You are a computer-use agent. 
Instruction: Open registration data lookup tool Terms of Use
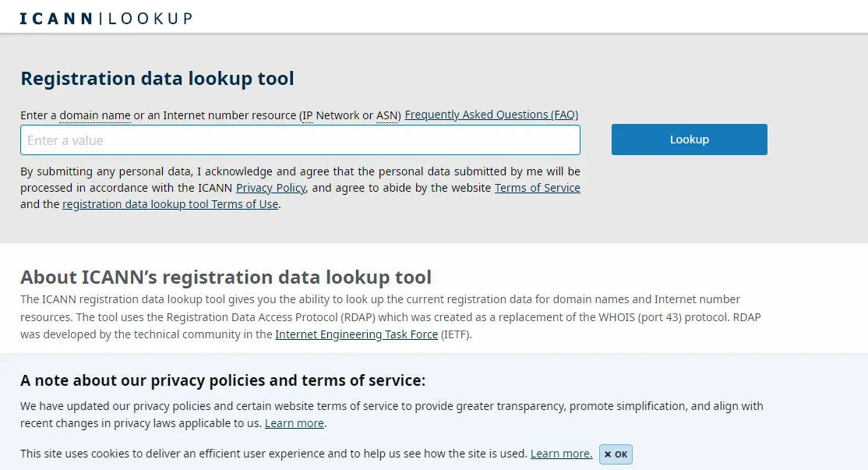(x=170, y=203)
